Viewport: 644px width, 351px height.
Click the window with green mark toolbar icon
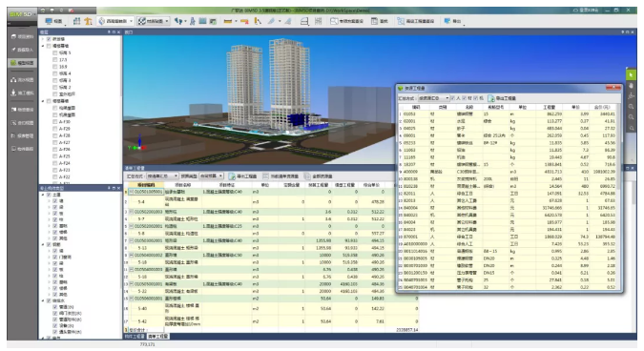(x=213, y=21)
